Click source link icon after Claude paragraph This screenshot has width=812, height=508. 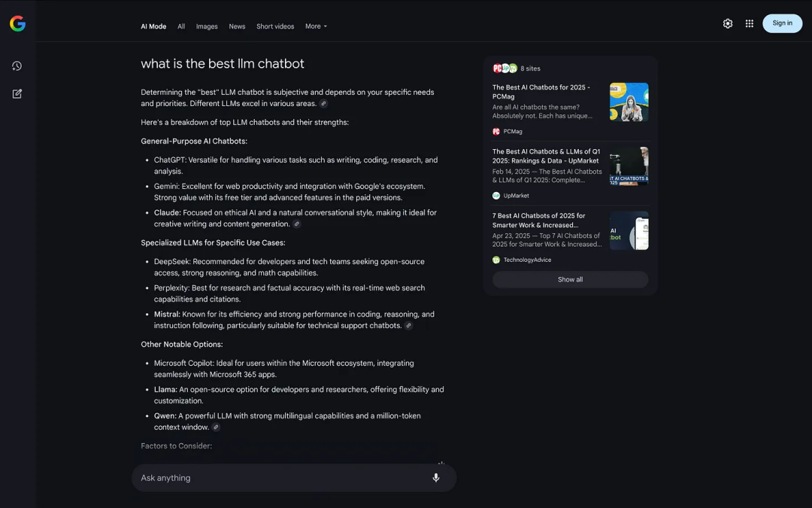(297, 224)
